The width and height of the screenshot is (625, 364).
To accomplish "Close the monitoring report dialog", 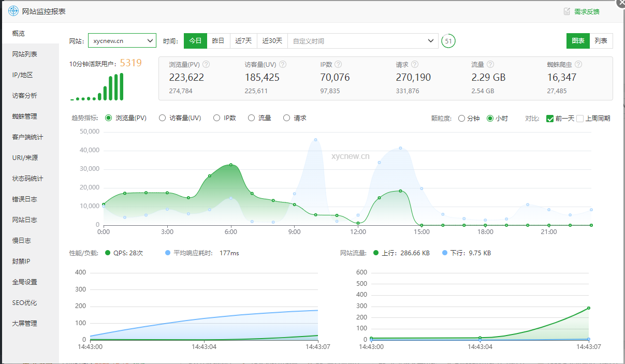I will tap(621, 3).
